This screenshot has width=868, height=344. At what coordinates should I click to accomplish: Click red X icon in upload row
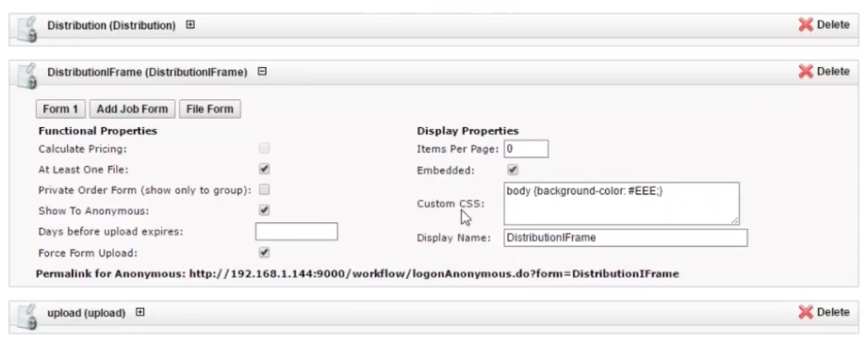[806, 312]
